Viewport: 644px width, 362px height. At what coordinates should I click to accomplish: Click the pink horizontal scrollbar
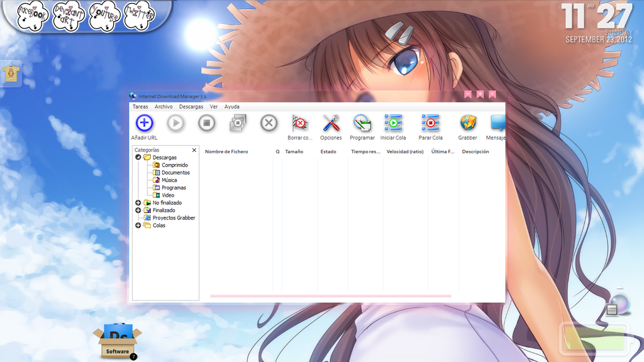[330, 295]
